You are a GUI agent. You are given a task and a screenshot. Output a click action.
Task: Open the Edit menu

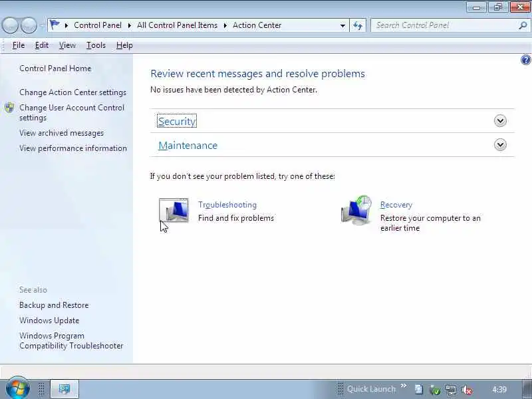tap(42, 45)
